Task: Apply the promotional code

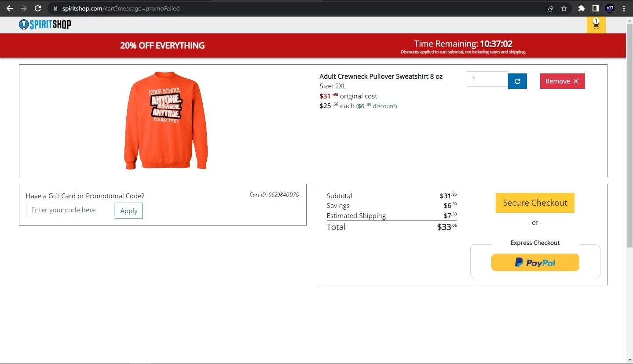Action: coord(129,211)
